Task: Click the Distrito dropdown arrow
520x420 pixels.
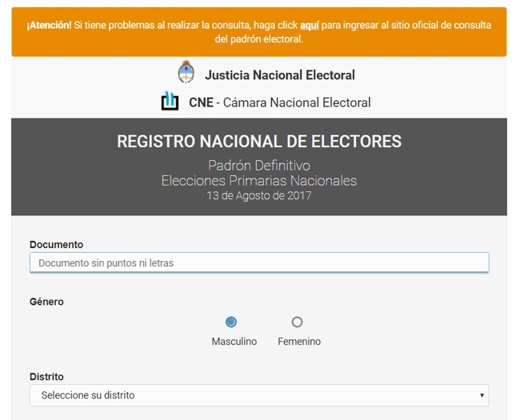Action: click(x=482, y=395)
